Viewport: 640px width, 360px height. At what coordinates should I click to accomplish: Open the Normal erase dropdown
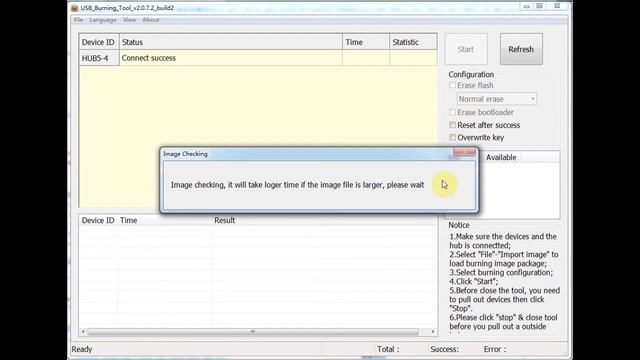[x=496, y=99]
